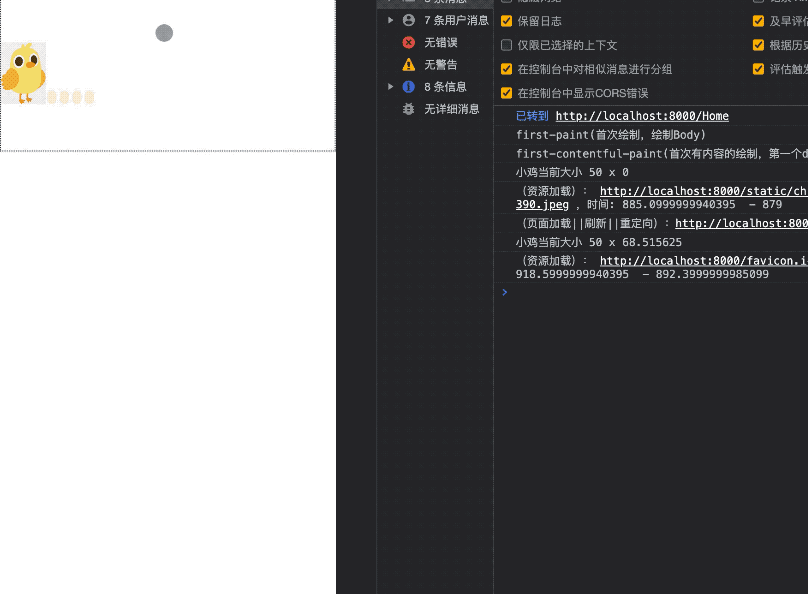The image size is (808, 594).
Task: Click the first-contentful-paint log line
Action: click(662, 154)
